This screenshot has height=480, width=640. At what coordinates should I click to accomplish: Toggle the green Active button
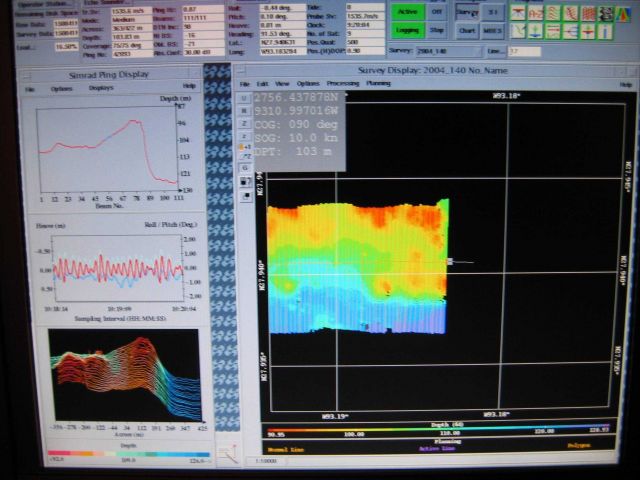click(x=407, y=12)
